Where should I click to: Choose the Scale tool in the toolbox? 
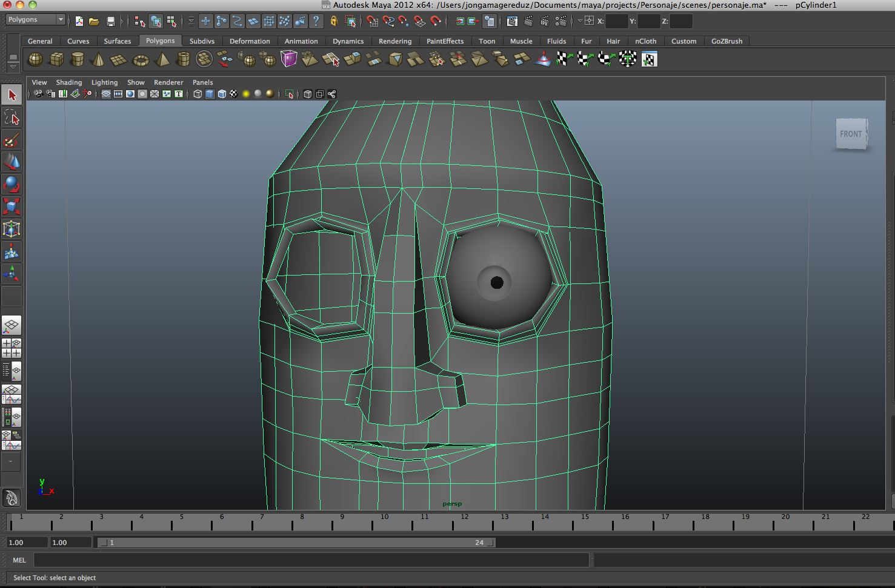pyautogui.click(x=12, y=206)
